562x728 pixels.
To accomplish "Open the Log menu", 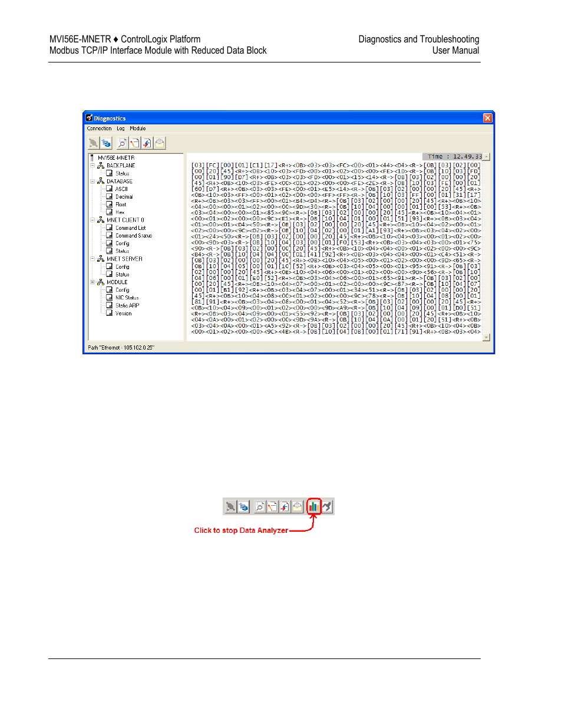I will (x=121, y=129).
